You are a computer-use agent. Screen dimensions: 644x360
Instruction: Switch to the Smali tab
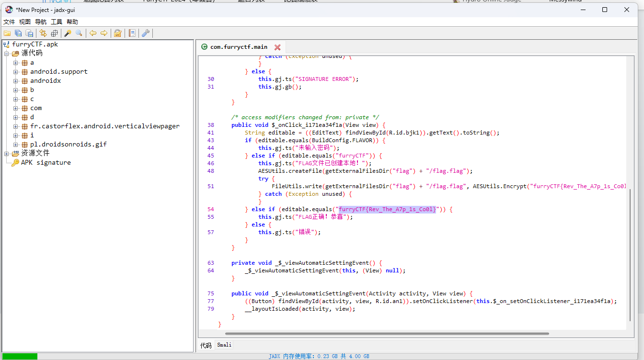click(224, 345)
